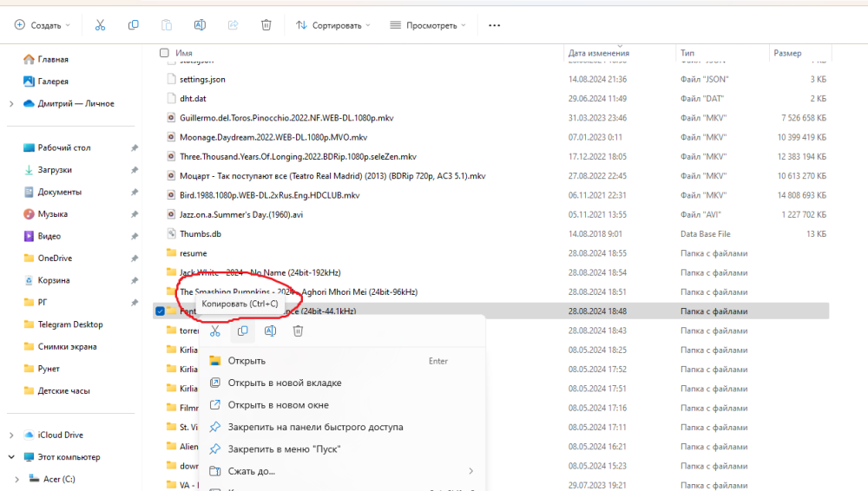Choose Открыть in context menu
Image resolution: width=868 pixels, height=491 pixels.
click(342, 361)
